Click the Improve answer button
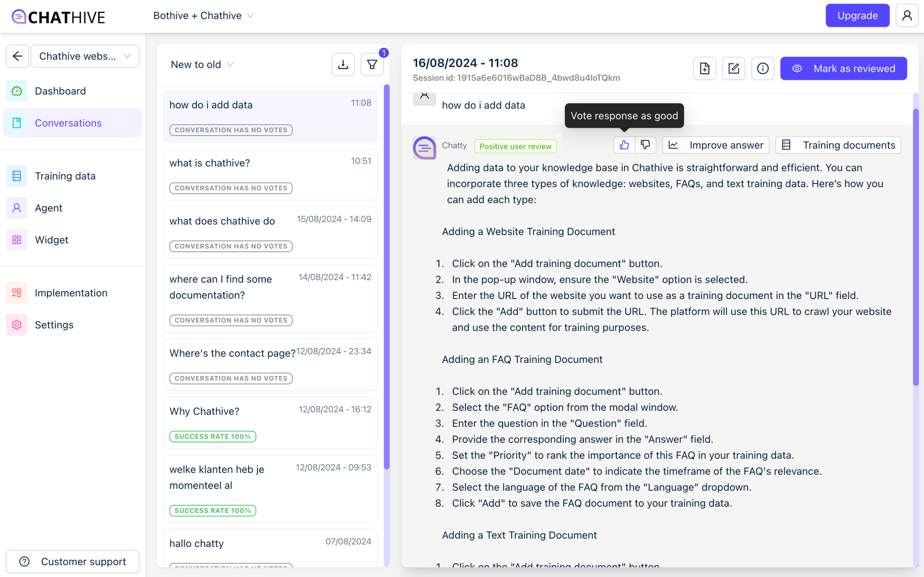This screenshot has height=577, width=924. tap(715, 145)
